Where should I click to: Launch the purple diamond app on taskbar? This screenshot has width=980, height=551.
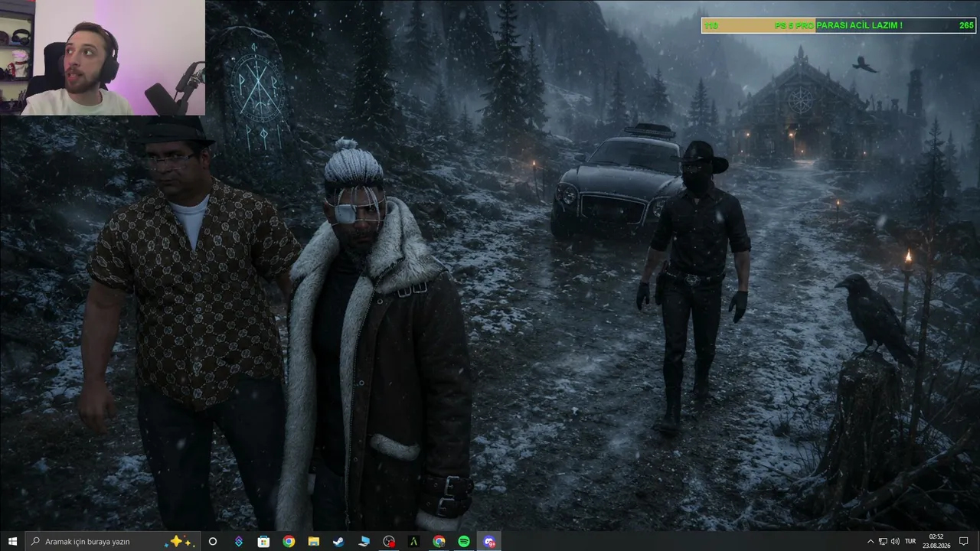click(x=238, y=541)
